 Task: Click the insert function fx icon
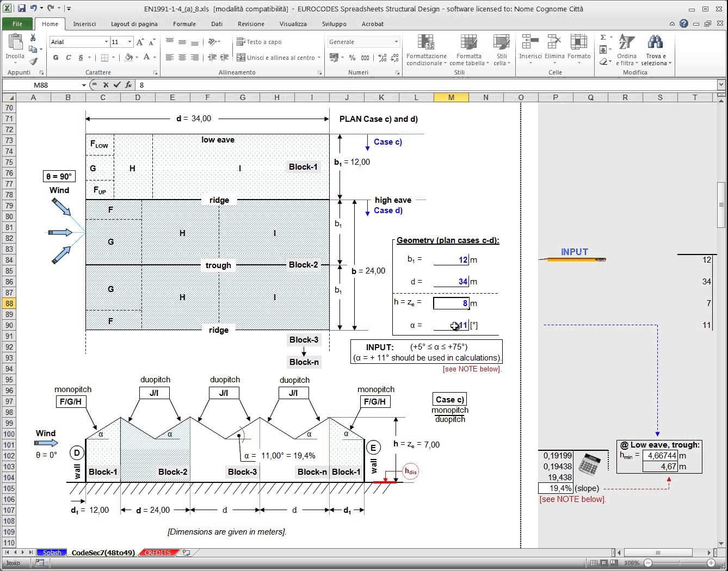[x=128, y=85]
